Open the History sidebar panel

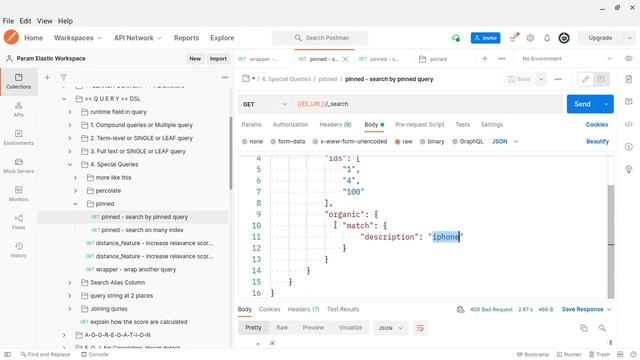click(18, 250)
